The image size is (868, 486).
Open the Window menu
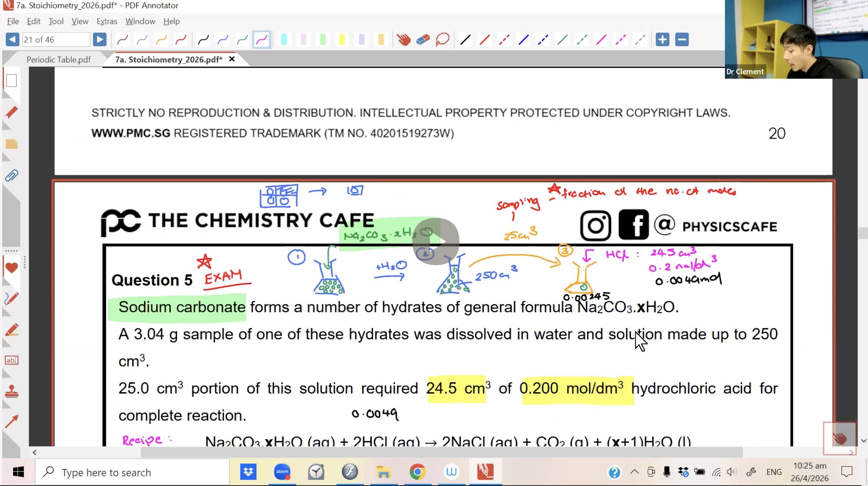pyautogui.click(x=140, y=21)
